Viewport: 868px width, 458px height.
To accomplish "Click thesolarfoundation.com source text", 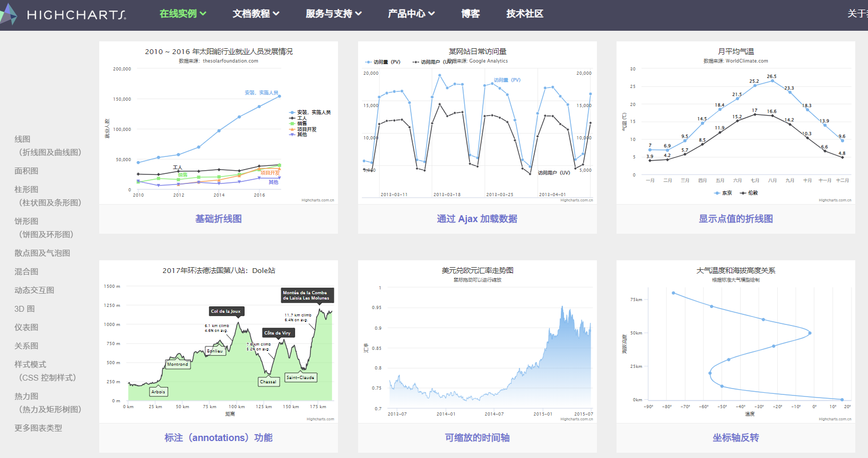I will tap(230, 61).
